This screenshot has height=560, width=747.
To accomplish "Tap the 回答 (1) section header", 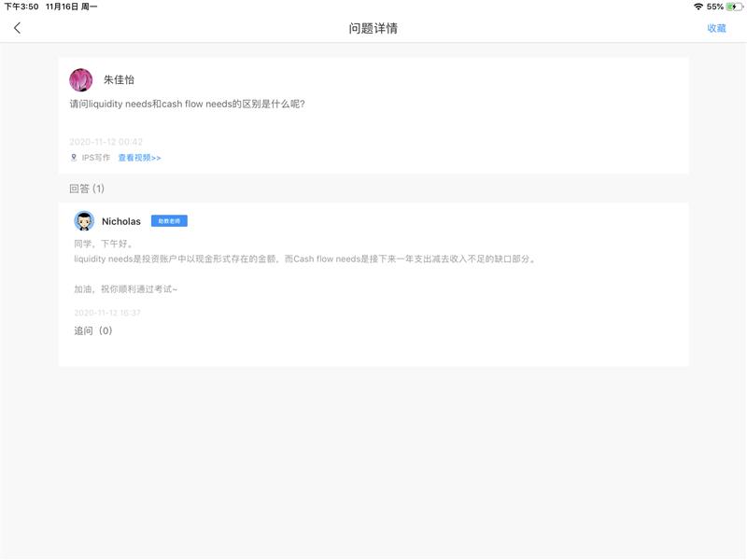I will 87,189.
